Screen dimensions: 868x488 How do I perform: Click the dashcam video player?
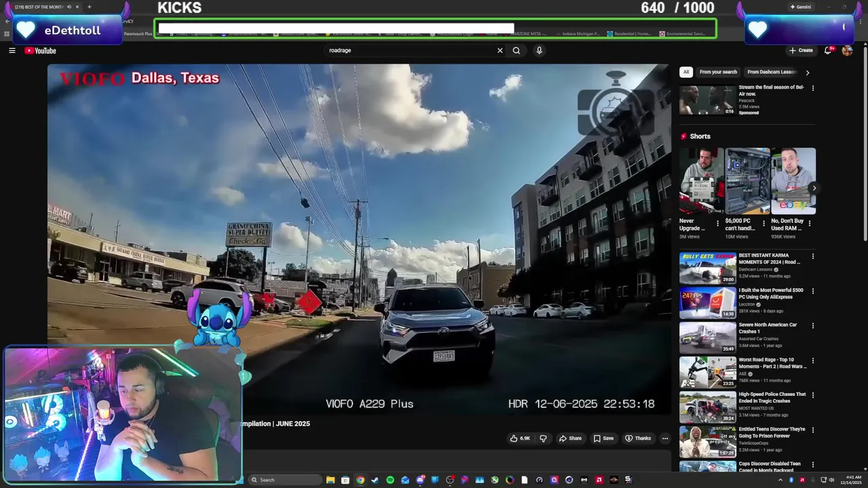point(359,239)
